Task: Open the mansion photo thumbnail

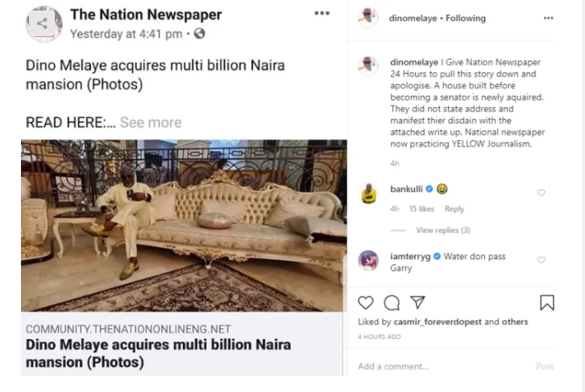Action: click(184, 225)
